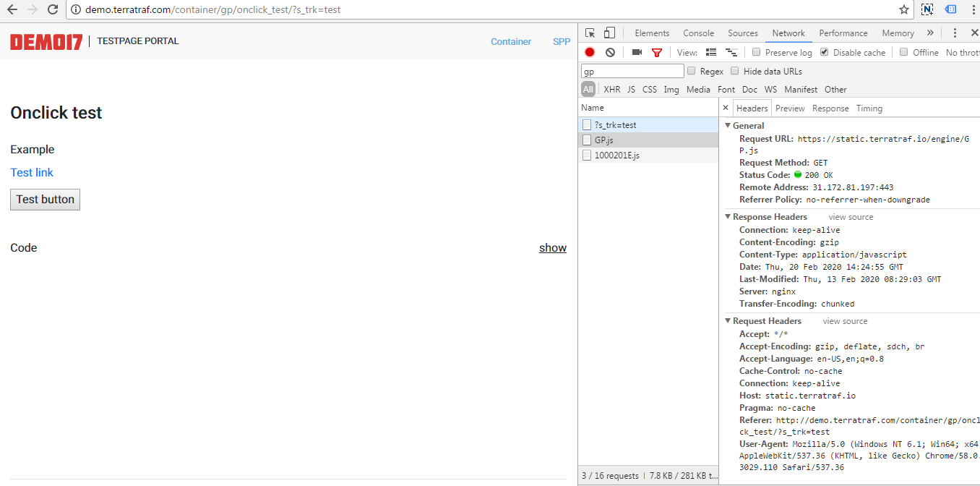Switch to the Console tab
The width and height of the screenshot is (980, 486).
[698, 33]
